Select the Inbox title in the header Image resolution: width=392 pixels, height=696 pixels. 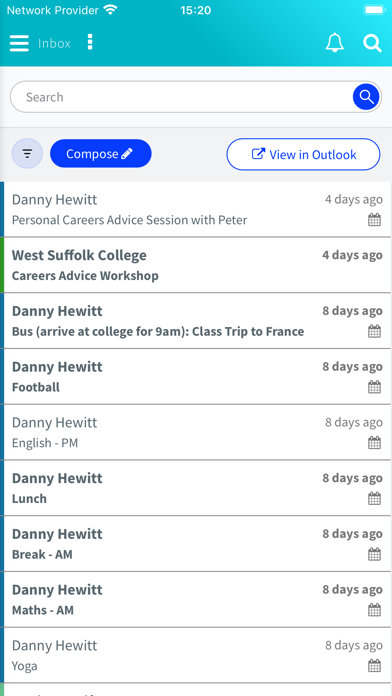[x=54, y=43]
